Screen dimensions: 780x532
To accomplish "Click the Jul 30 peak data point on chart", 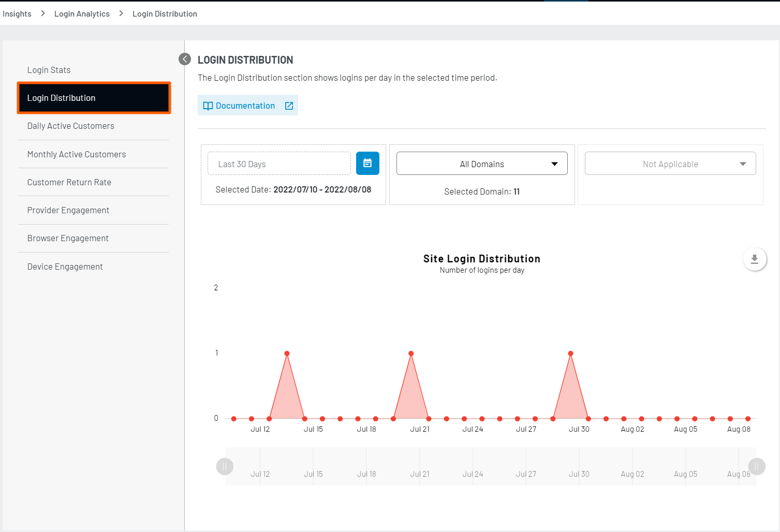I will (570, 353).
